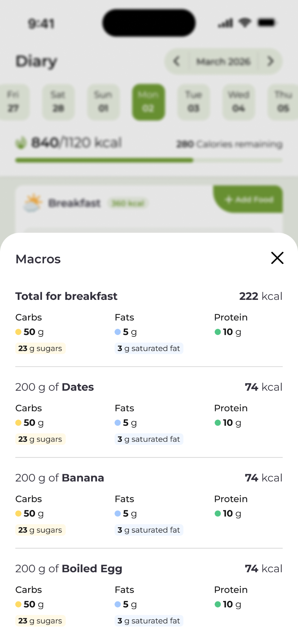Go to next month with right chevron
The image size is (298, 644).
click(x=270, y=61)
